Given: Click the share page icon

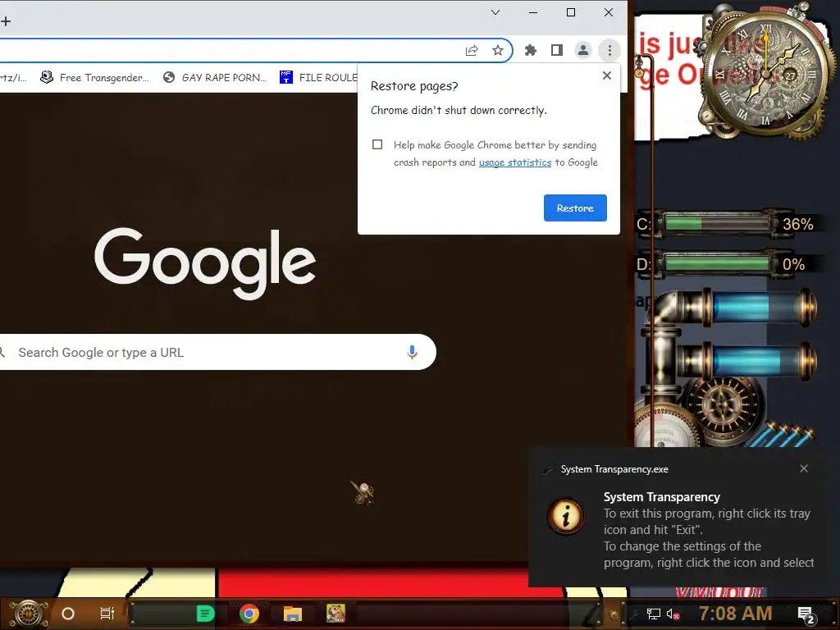Looking at the screenshot, I should 472,50.
